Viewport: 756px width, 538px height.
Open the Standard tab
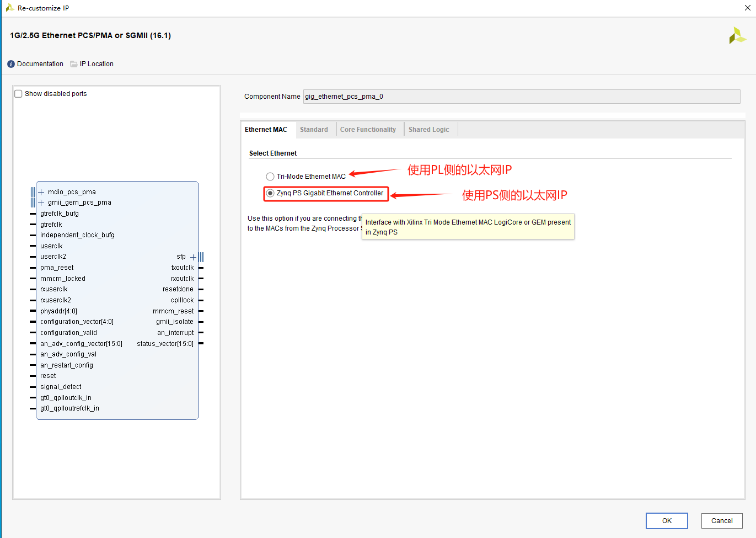(x=314, y=130)
